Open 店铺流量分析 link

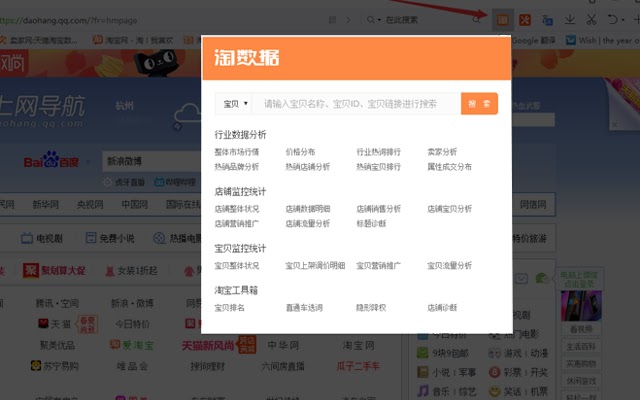pyautogui.click(x=308, y=223)
